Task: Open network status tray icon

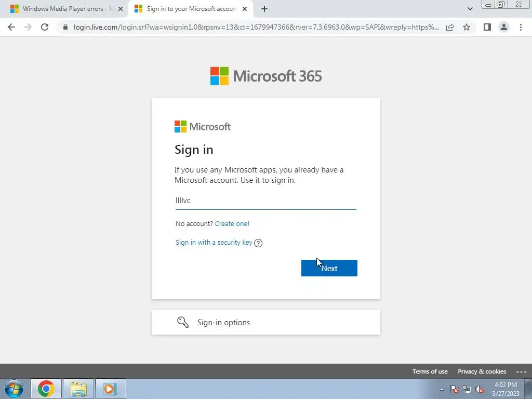Action: (x=467, y=390)
